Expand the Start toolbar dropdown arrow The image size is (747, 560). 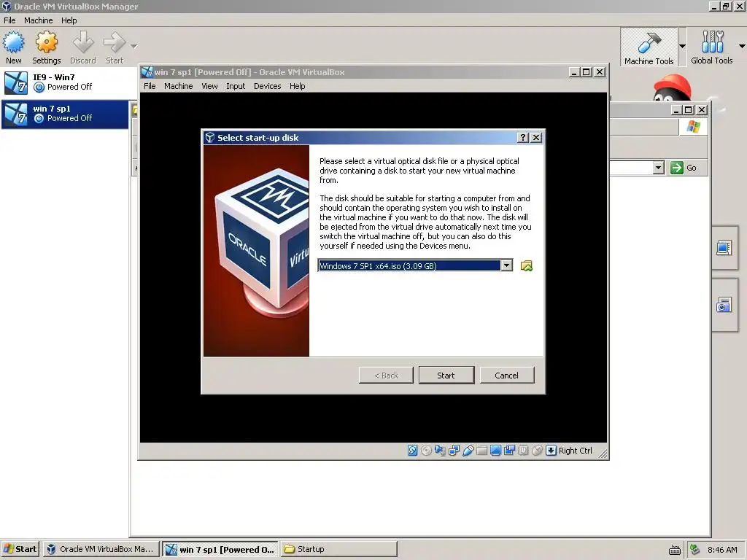134,46
